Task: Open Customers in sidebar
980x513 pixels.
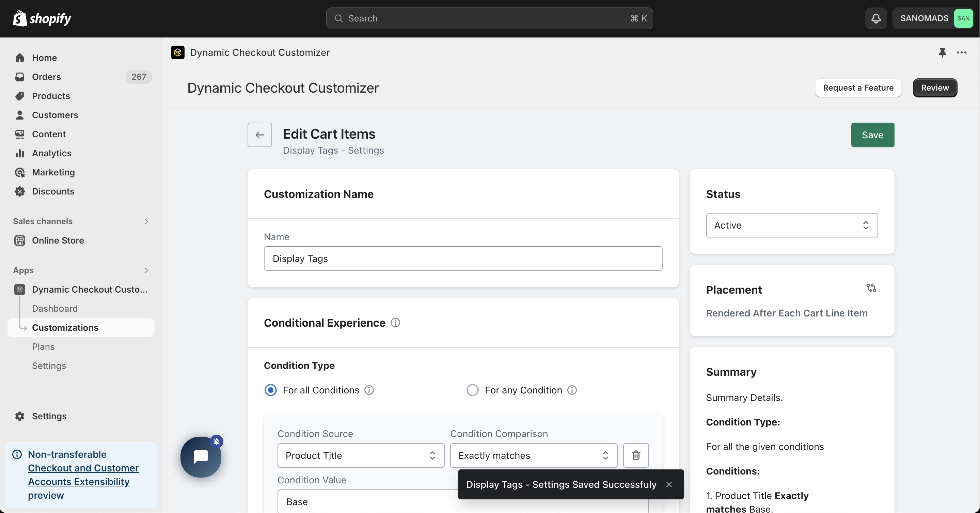Action: coord(81,115)
